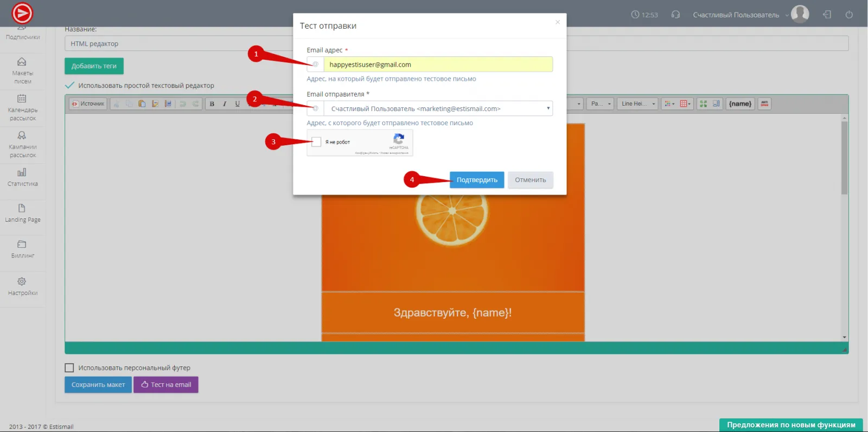Click the Estismail logo icon
The image size is (868, 432).
click(22, 14)
